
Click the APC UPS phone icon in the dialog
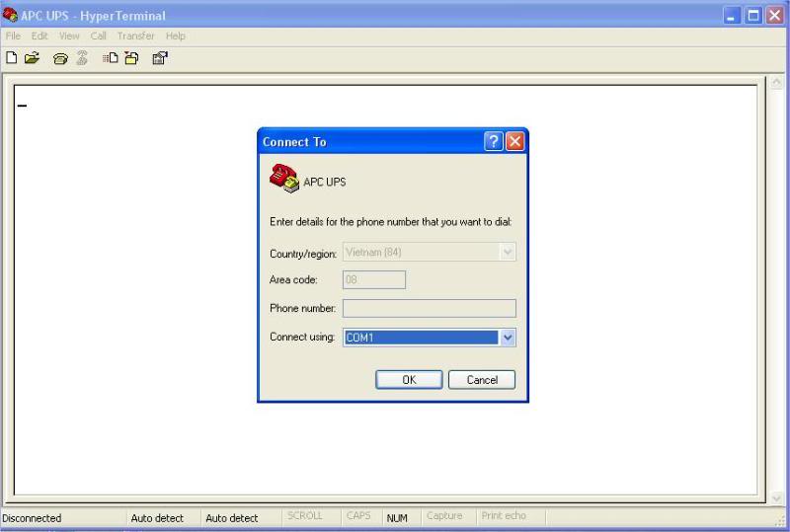[283, 179]
